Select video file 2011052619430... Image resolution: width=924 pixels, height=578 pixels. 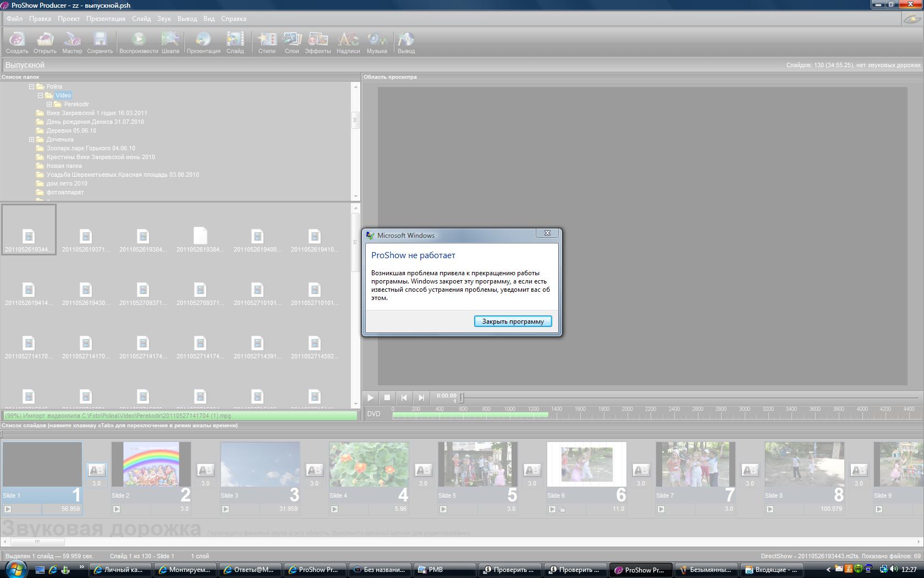tap(86, 293)
